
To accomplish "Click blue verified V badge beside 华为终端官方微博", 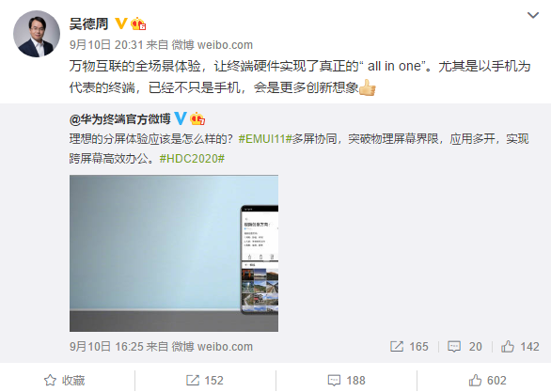I will tap(181, 118).
